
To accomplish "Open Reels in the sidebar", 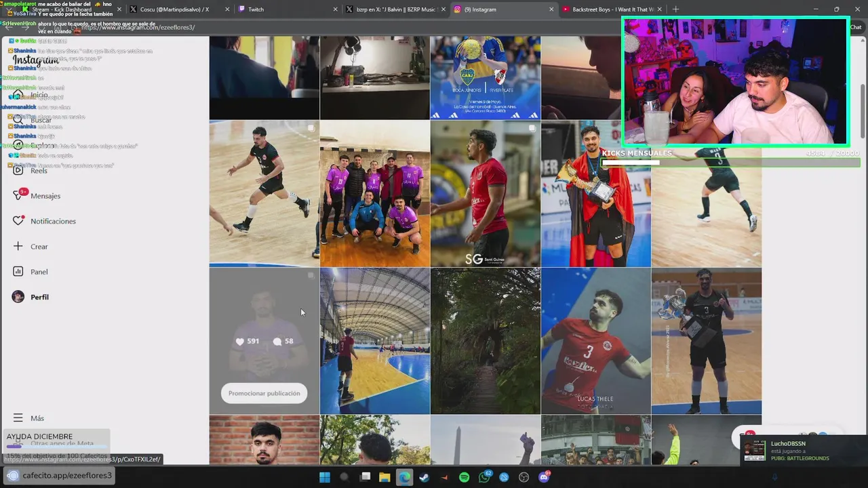I will [x=39, y=171].
